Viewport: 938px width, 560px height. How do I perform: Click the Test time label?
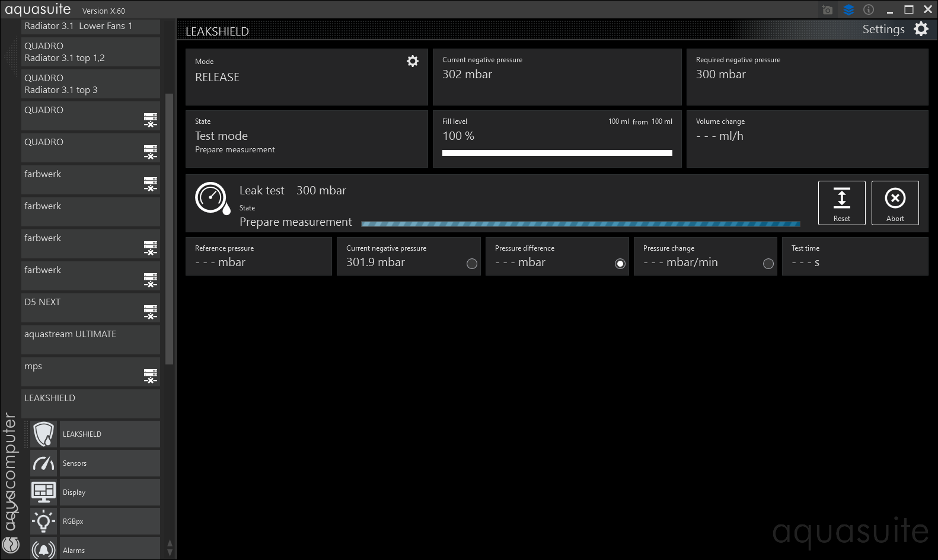(805, 248)
